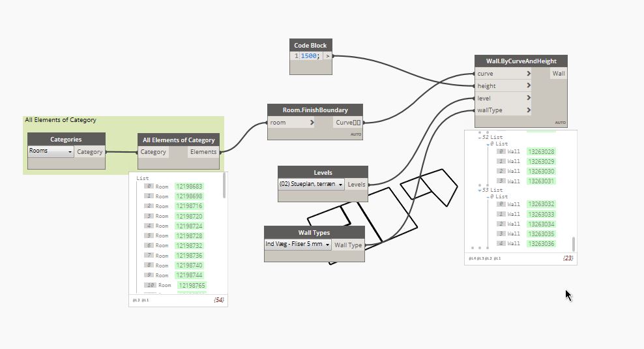Click the height input port chevron
The width and height of the screenshot is (644, 349).
tap(529, 85)
